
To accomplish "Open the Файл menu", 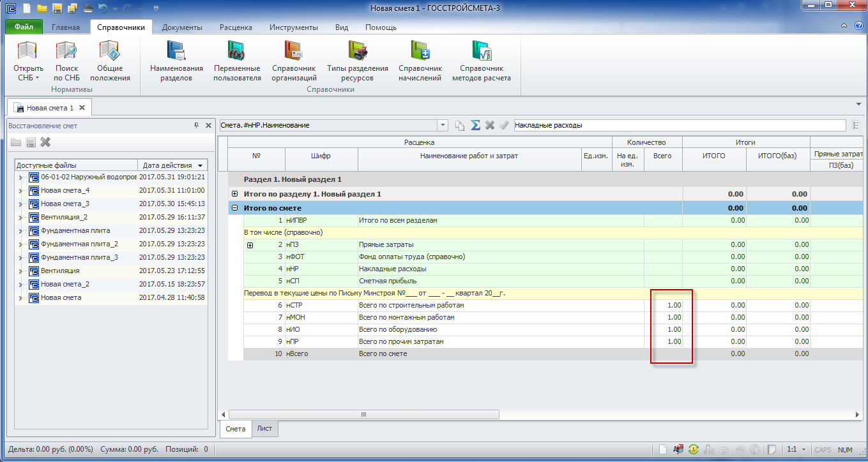I will (24, 27).
